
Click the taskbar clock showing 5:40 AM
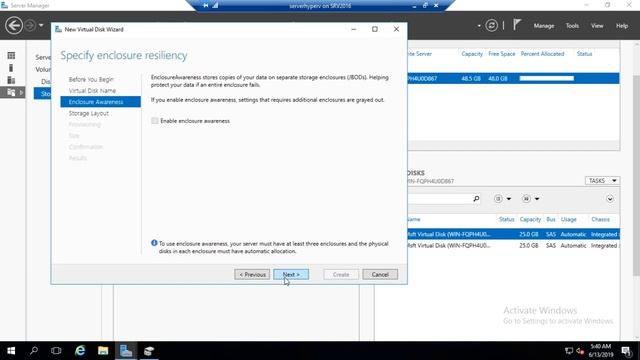pyautogui.click(x=601, y=351)
